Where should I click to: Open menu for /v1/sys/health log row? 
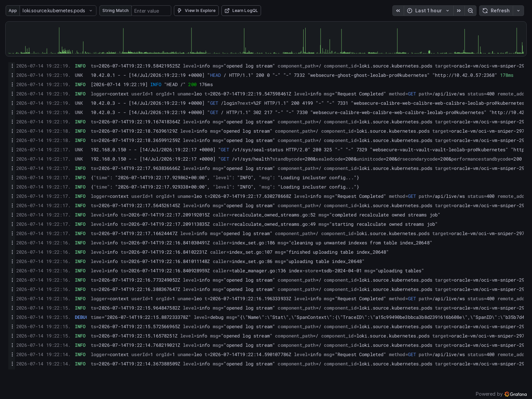pyautogui.click(x=12, y=159)
